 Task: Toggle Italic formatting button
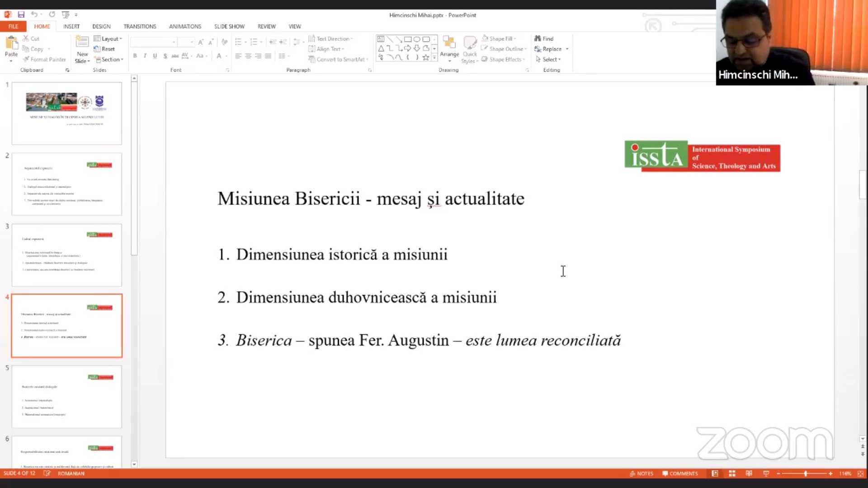[145, 56]
